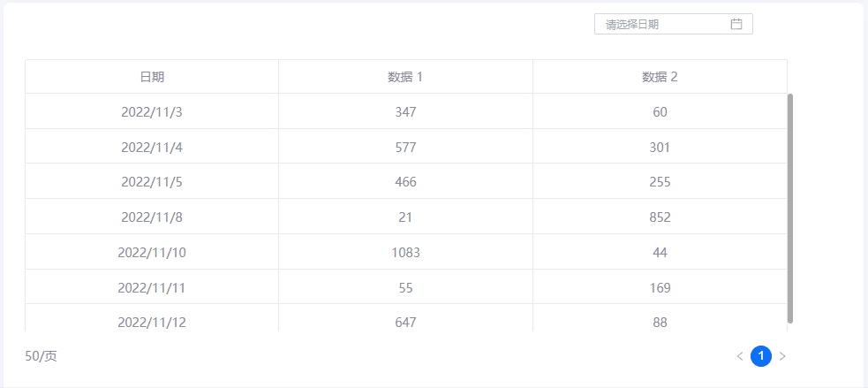
Task: Click the 2022/11/5 row date
Action: (152, 182)
